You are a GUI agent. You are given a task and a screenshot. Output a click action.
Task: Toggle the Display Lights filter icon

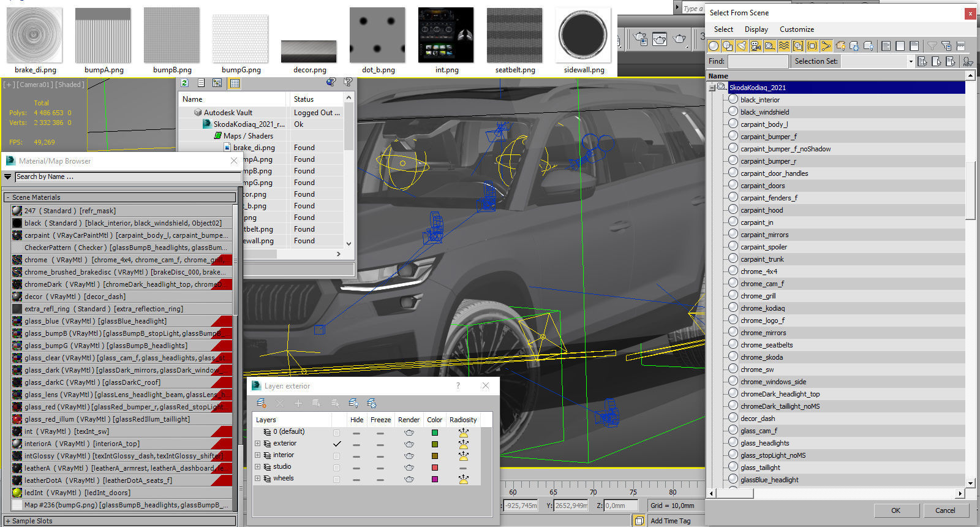(742, 46)
